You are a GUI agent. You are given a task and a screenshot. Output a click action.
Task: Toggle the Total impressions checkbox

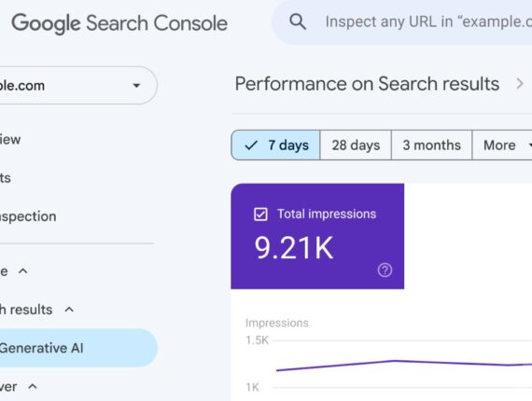coord(260,214)
